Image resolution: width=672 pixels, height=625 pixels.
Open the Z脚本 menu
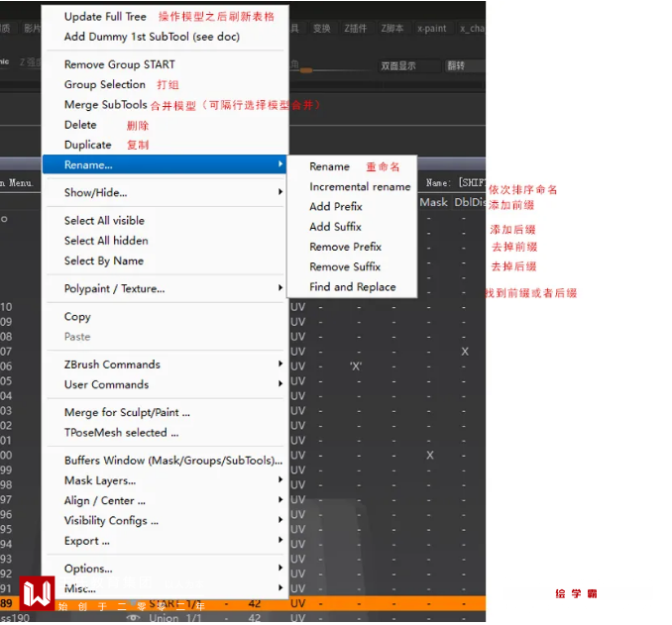392,29
